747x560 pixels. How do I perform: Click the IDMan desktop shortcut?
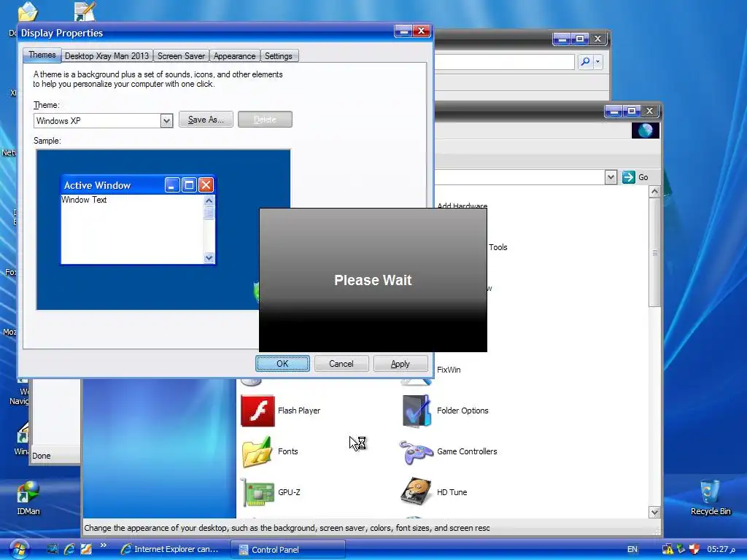(x=28, y=499)
